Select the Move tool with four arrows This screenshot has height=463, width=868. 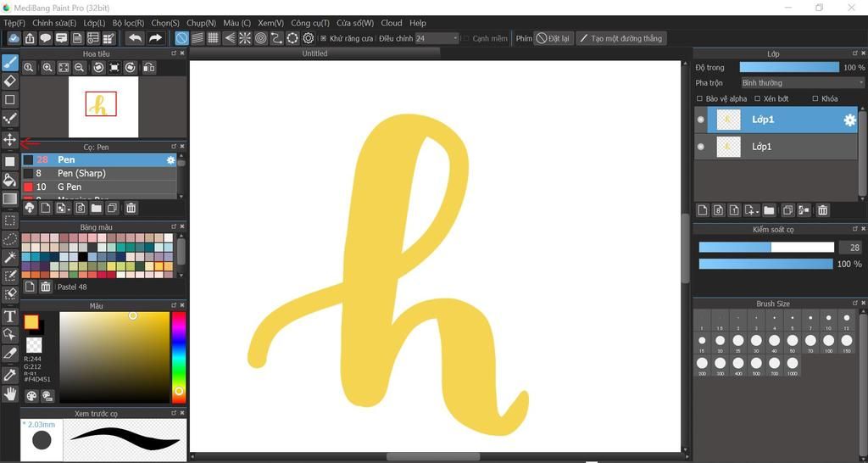click(x=10, y=139)
